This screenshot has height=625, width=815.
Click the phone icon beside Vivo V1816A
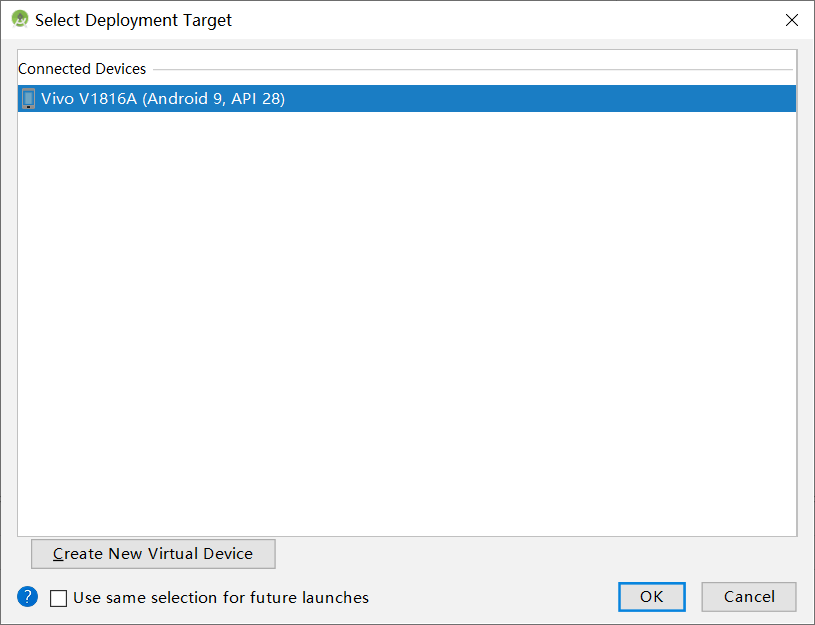[29, 98]
